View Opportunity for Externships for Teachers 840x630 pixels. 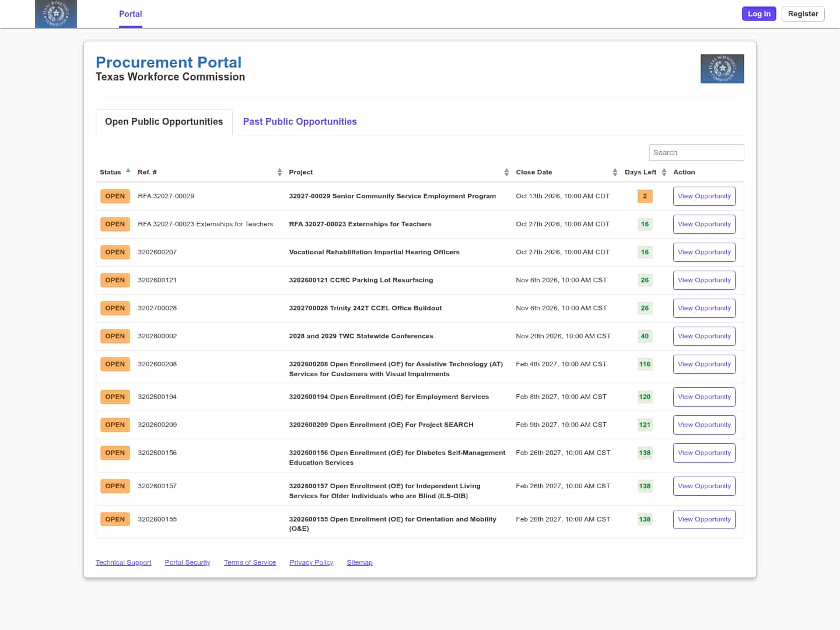click(704, 225)
